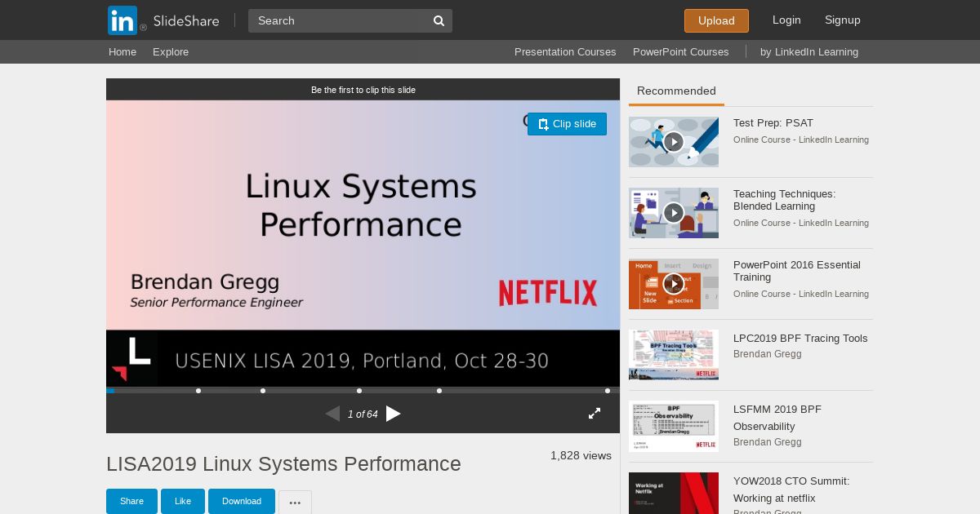
Task: Click the slide progress bar track
Action: (363, 391)
